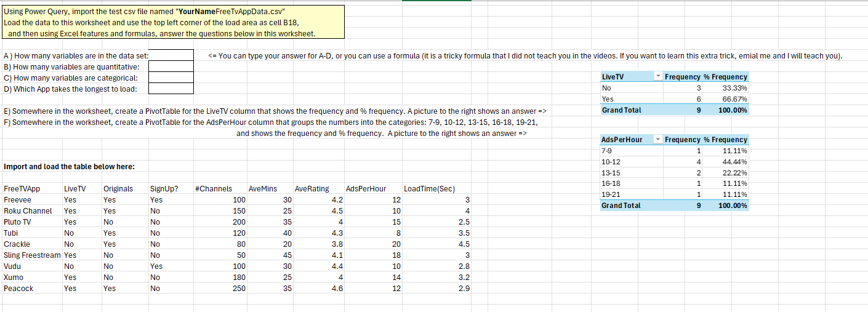Select the 66.67% cell in LiveTV pivot

pyautogui.click(x=725, y=99)
